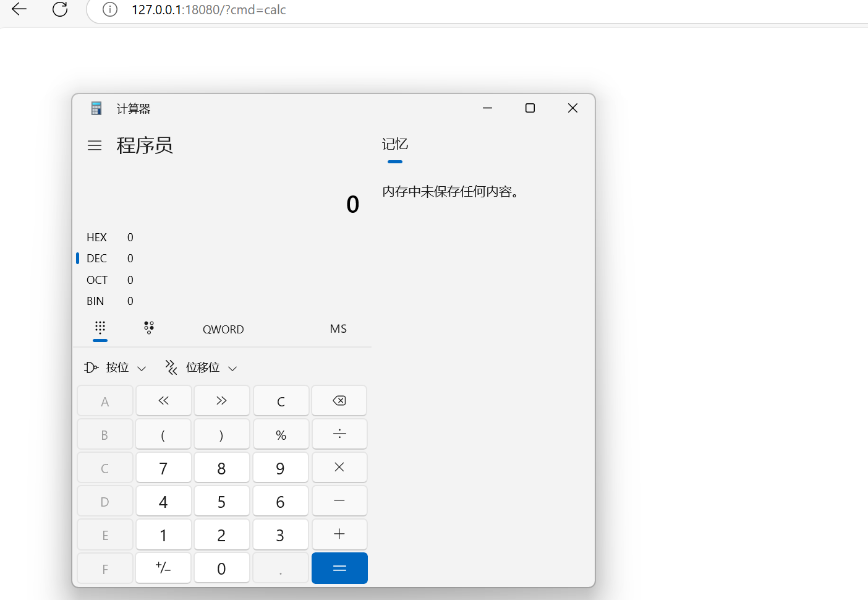
Task: Close the calculator window
Action: click(572, 108)
